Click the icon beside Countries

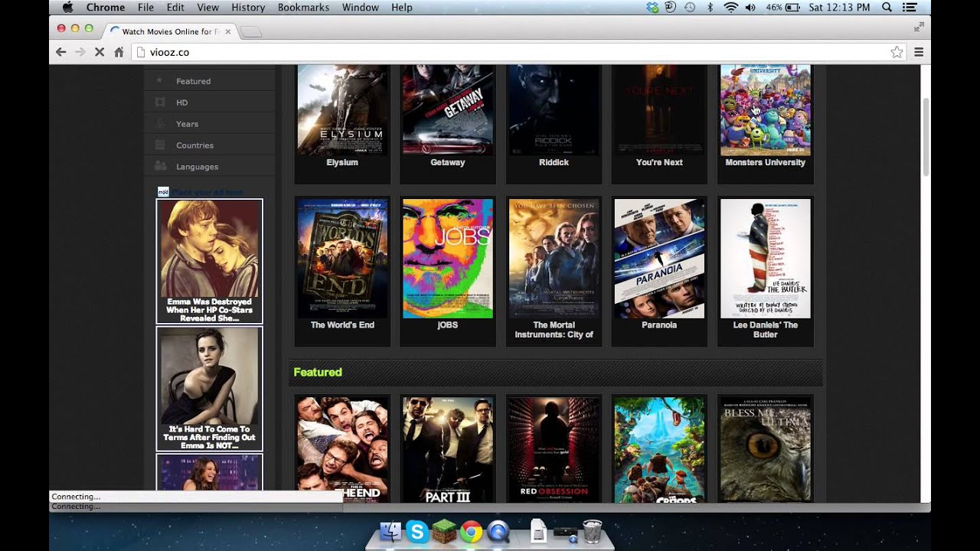pos(160,145)
